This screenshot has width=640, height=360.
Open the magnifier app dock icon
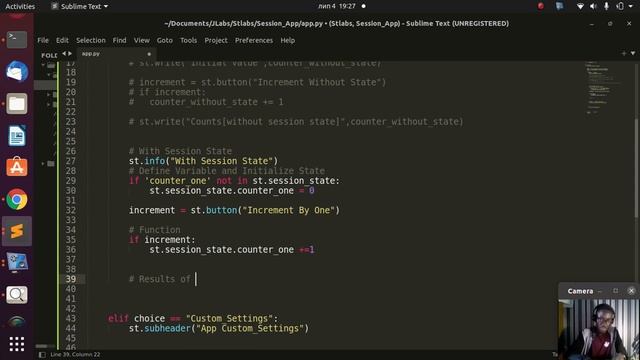17,295
